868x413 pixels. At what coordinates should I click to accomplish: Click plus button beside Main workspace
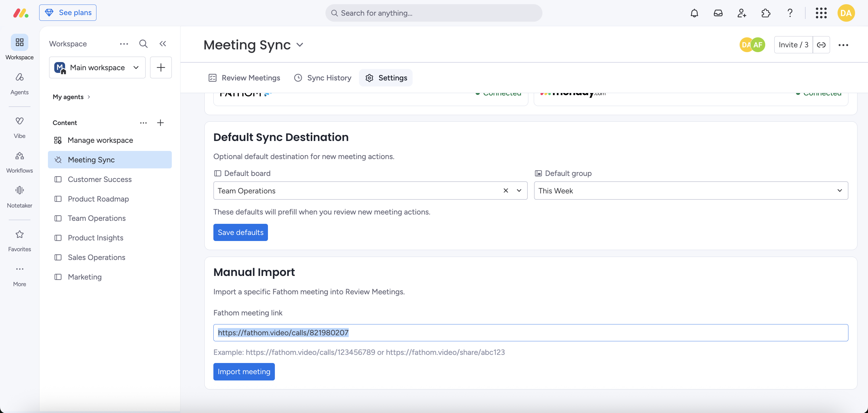click(x=161, y=67)
